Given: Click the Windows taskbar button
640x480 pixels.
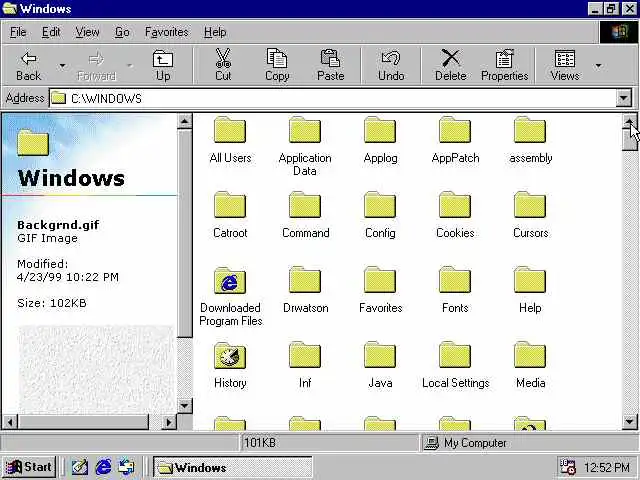Looking at the screenshot, I should (x=233, y=467).
